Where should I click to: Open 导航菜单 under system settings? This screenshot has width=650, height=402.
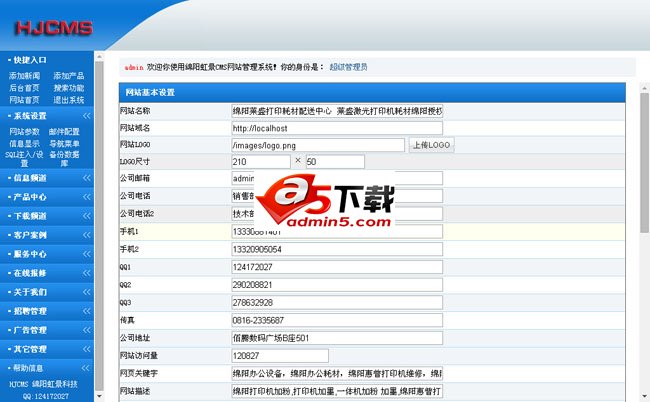click(64, 144)
